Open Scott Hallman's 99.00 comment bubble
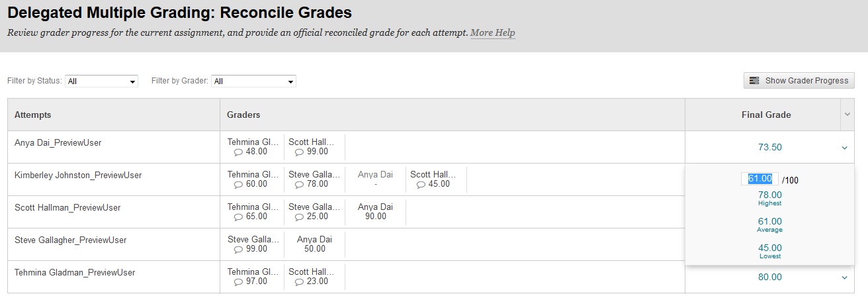Image resolution: width=868 pixels, height=300 pixels. click(300, 152)
